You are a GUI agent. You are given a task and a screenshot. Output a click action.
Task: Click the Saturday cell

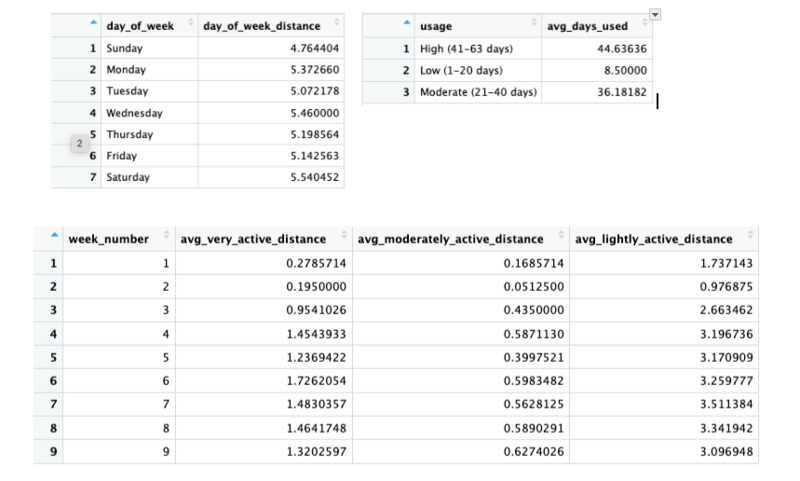coord(149,177)
